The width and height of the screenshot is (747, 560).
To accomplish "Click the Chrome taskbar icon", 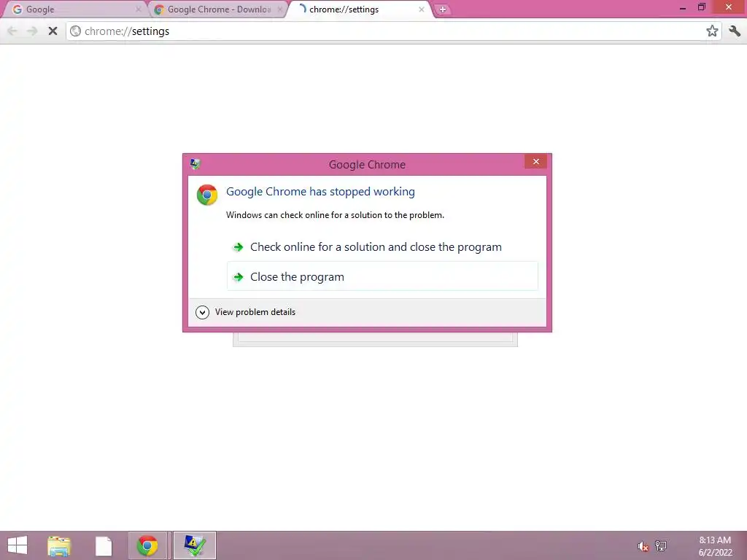I will point(147,545).
